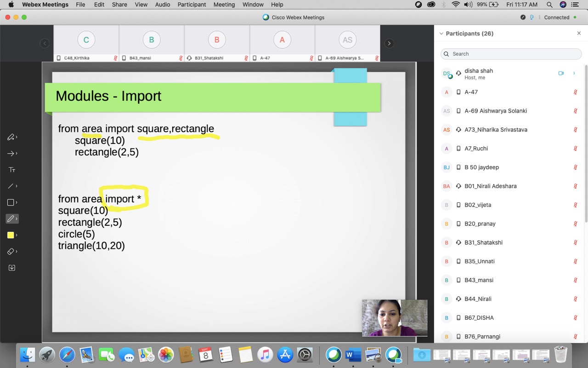Open the Audio menu
The height and width of the screenshot is (368, 588).
tap(163, 5)
